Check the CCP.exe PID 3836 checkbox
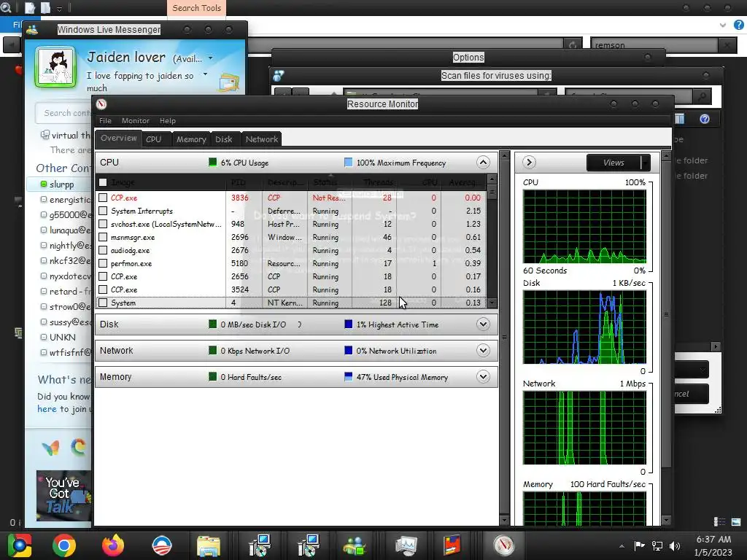Image resolution: width=747 pixels, height=560 pixels. coord(103,198)
